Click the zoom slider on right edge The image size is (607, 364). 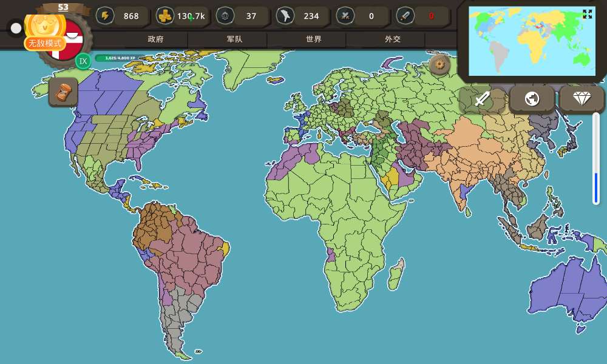coord(596,159)
